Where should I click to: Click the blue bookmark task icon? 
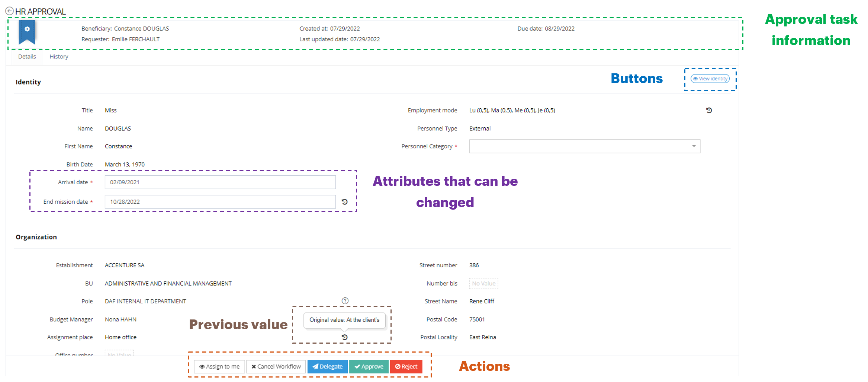click(27, 32)
